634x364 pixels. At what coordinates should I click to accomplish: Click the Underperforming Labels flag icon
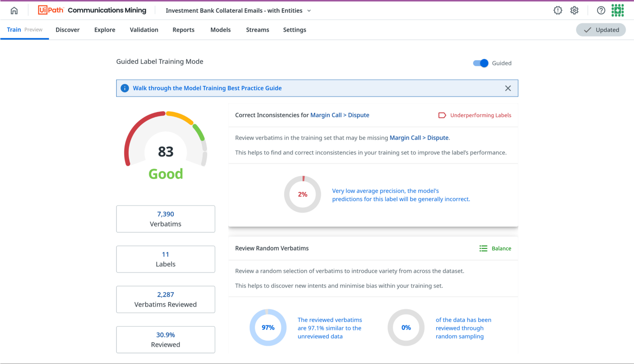point(442,115)
